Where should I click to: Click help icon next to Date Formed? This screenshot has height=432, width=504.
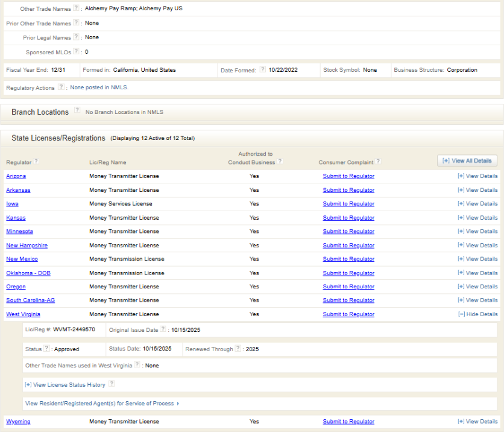click(262, 70)
